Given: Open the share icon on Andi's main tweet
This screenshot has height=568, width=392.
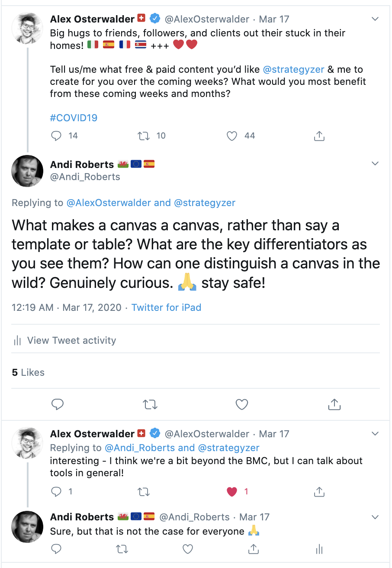Looking at the screenshot, I should (x=334, y=404).
